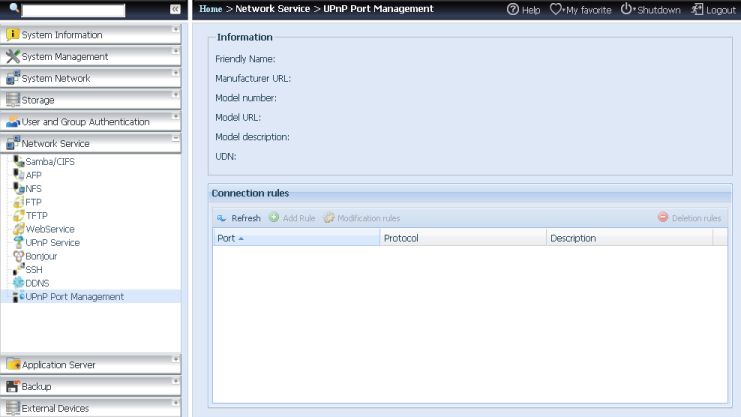Open Help from top bar
The image size is (741, 417).
coord(524,9)
